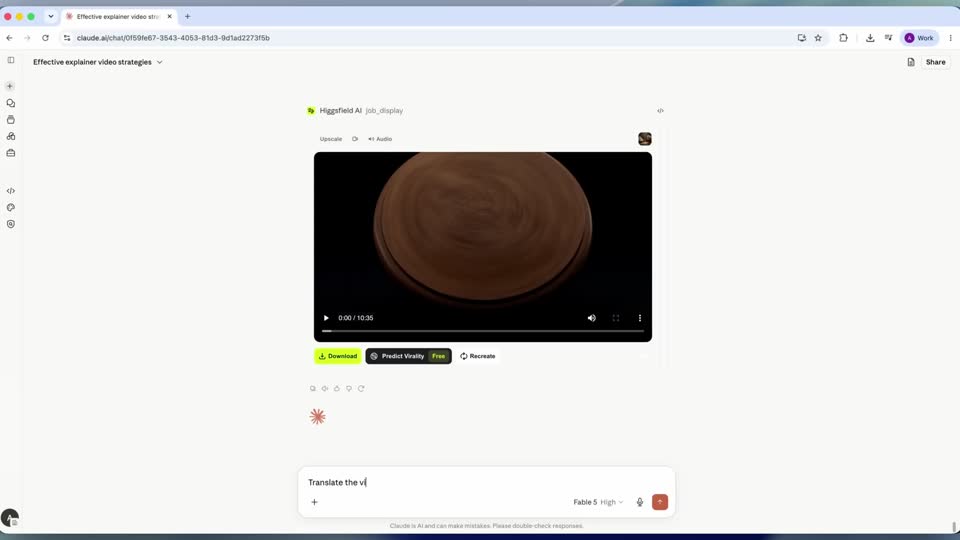
Task: Open the browser extensions puzzle icon
Action: click(x=843, y=38)
